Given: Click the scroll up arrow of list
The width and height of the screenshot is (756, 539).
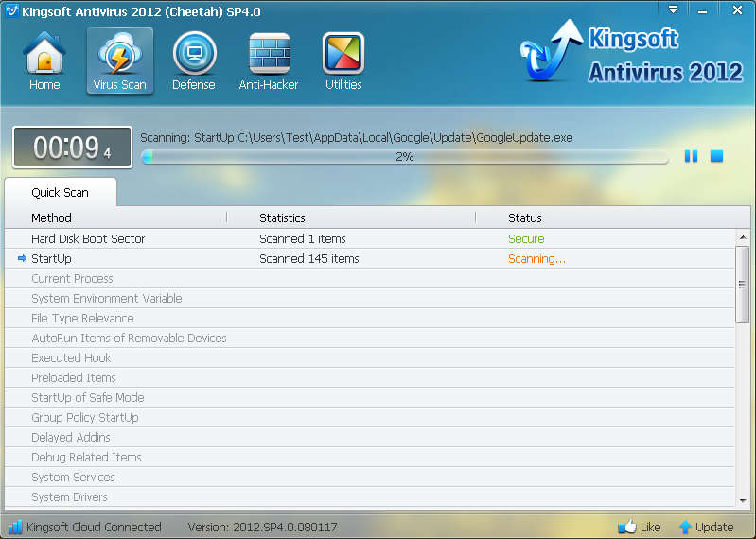Looking at the screenshot, I should coord(743,237).
